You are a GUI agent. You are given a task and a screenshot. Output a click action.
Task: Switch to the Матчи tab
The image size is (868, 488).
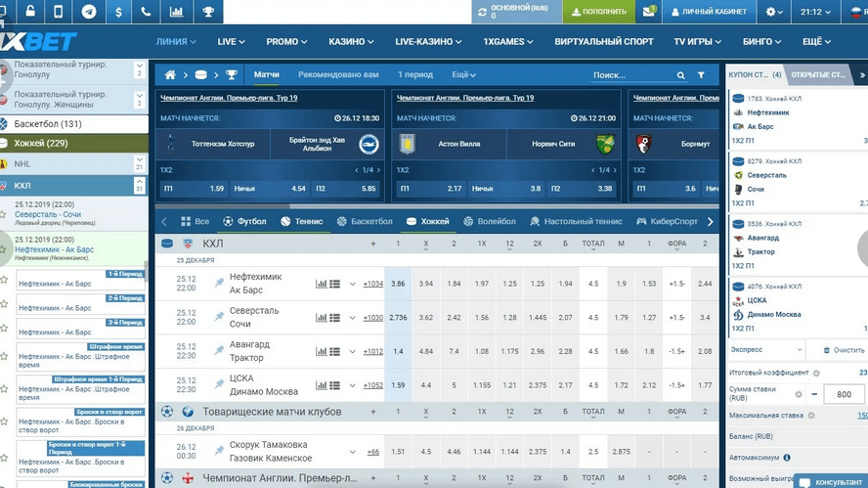(266, 74)
